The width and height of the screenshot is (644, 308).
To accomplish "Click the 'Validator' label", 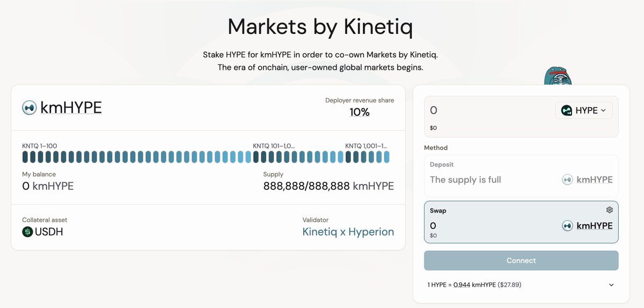I will (x=316, y=220).
